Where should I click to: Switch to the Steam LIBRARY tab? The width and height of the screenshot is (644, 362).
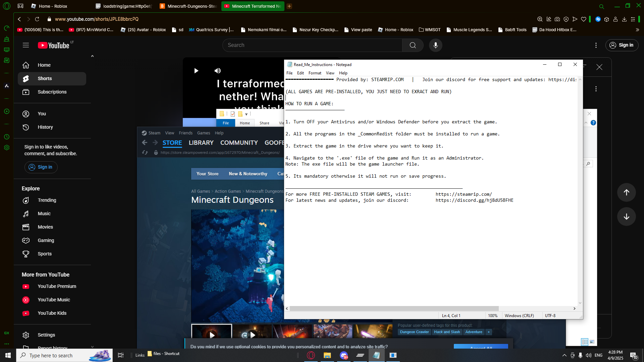click(201, 143)
